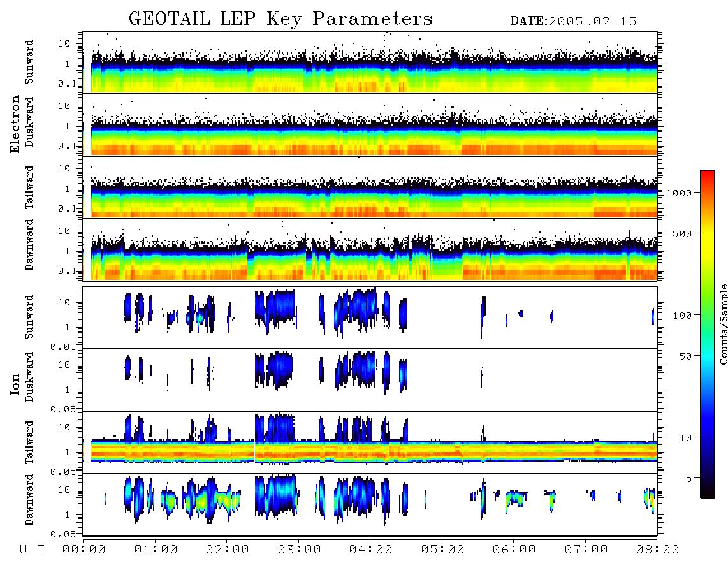Click the 05:00 time tick label
Viewport: 728px width, 561px height.
pyautogui.click(x=443, y=550)
